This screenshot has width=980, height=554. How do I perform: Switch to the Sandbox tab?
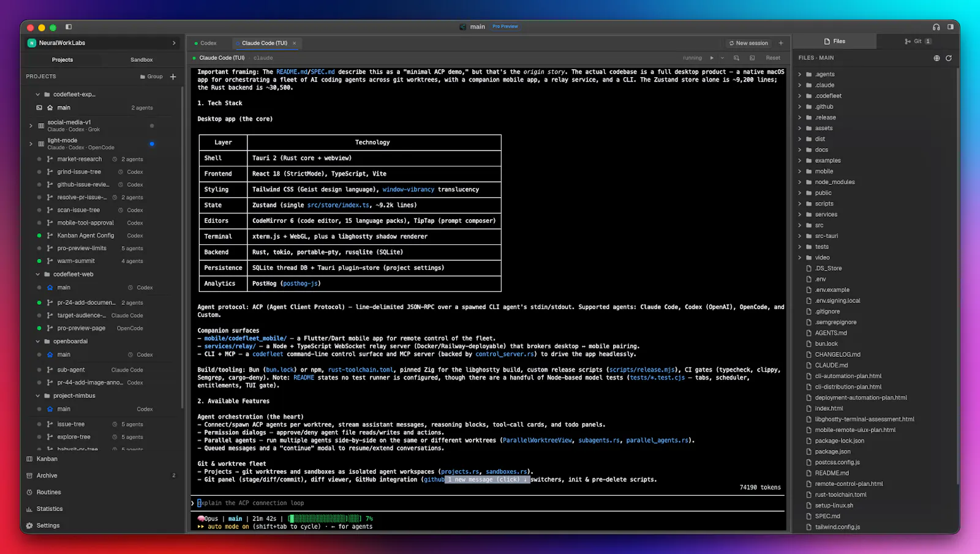[x=141, y=60]
